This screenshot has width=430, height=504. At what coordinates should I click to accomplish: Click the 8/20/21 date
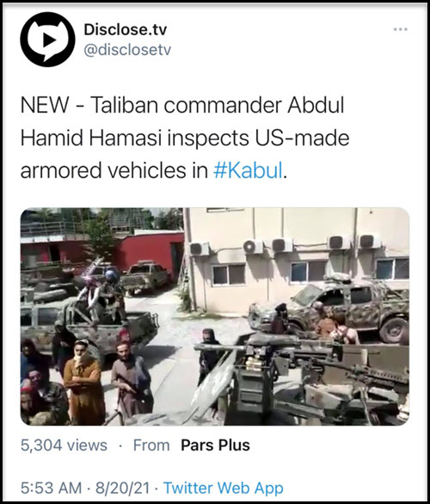(122, 488)
